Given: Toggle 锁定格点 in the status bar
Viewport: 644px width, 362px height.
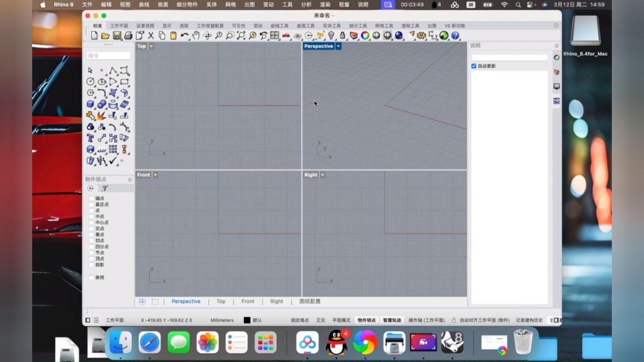Looking at the screenshot, I should [x=300, y=320].
